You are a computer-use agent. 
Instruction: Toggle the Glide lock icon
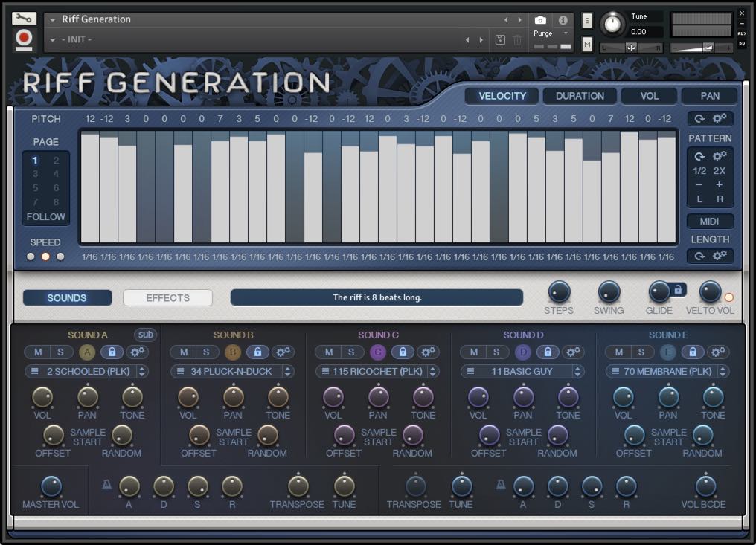coord(678,290)
